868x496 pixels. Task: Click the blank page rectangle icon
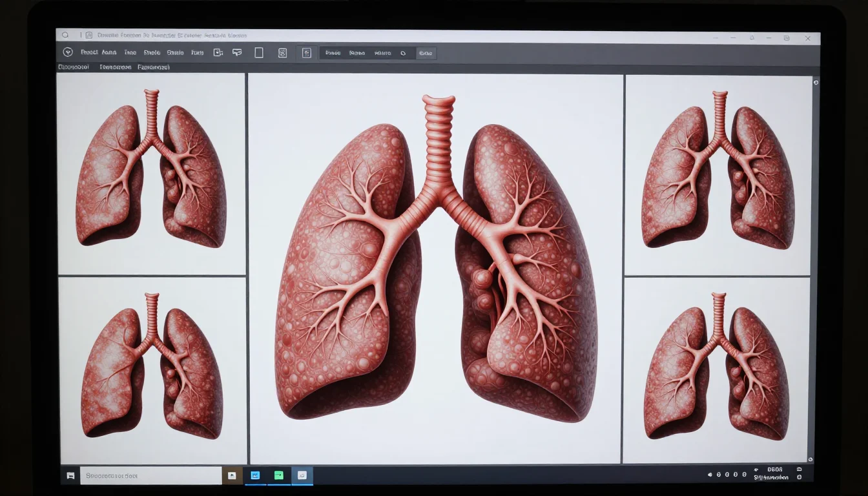(x=259, y=53)
